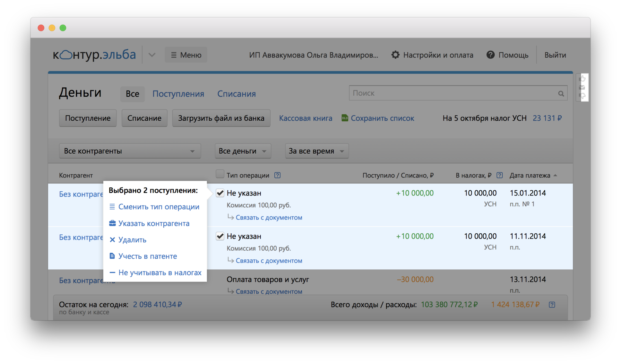The height and width of the screenshot is (364, 621).
Task: Click the XLS file icon
Action: [x=345, y=118]
